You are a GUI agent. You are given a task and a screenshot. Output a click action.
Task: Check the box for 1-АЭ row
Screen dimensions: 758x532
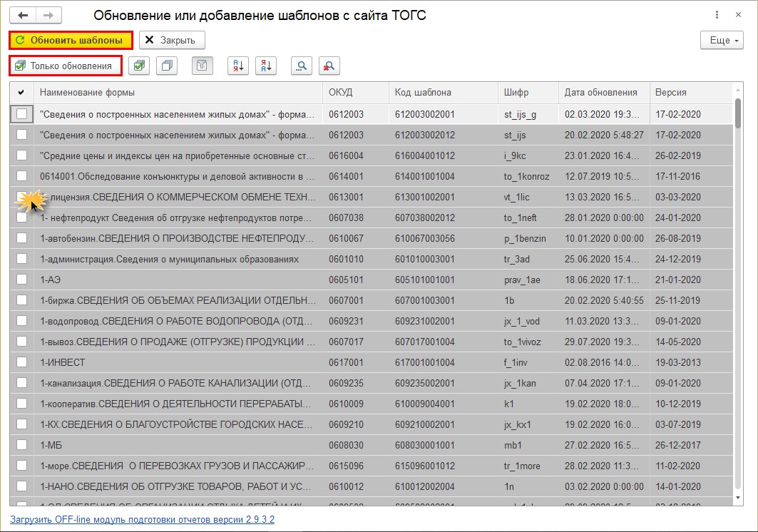[22, 280]
